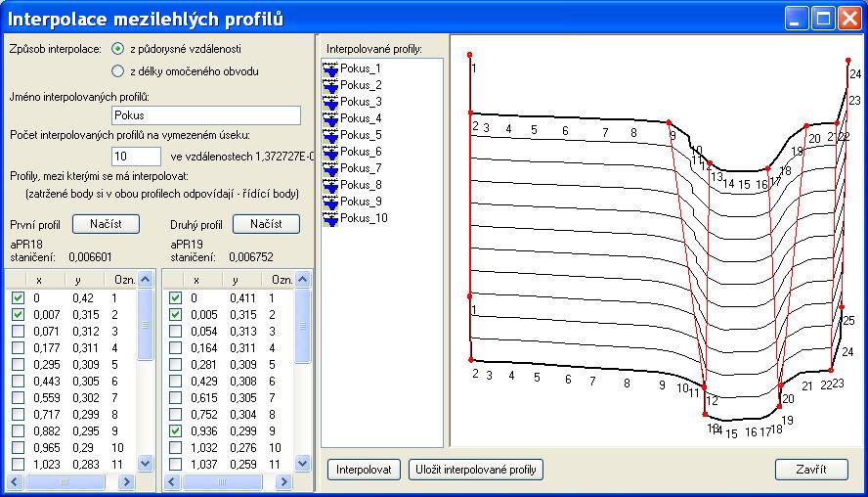Viewport: 868px width, 497px height.
Task: Close the window with the red X button
Action: click(849, 19)
